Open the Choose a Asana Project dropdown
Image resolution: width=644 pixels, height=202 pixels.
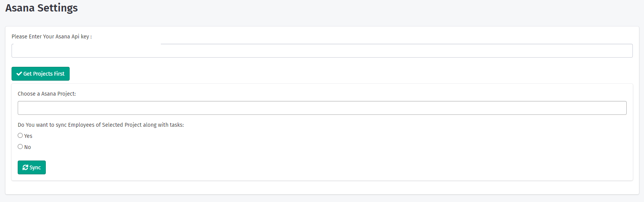[x=322, y=108]
